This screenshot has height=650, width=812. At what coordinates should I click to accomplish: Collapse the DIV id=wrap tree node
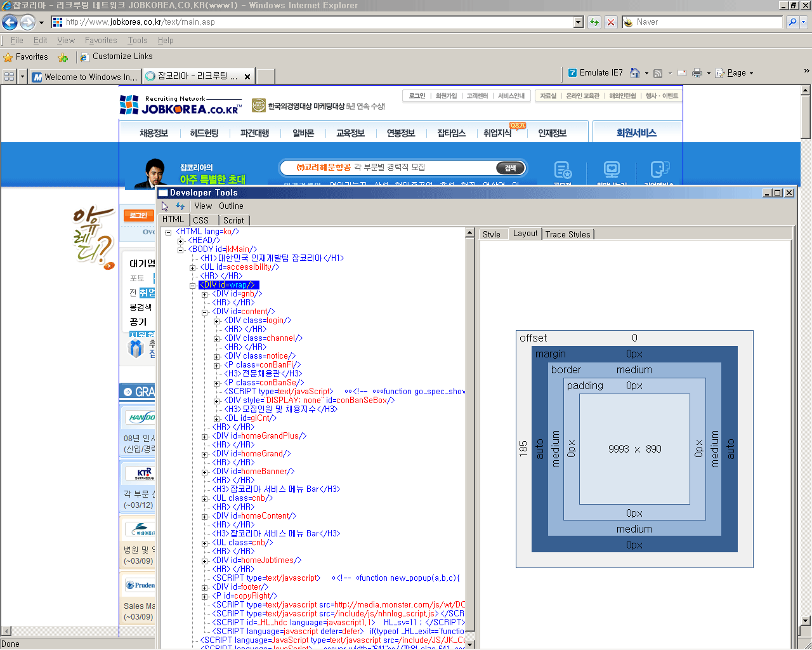[x=192, y=286]
